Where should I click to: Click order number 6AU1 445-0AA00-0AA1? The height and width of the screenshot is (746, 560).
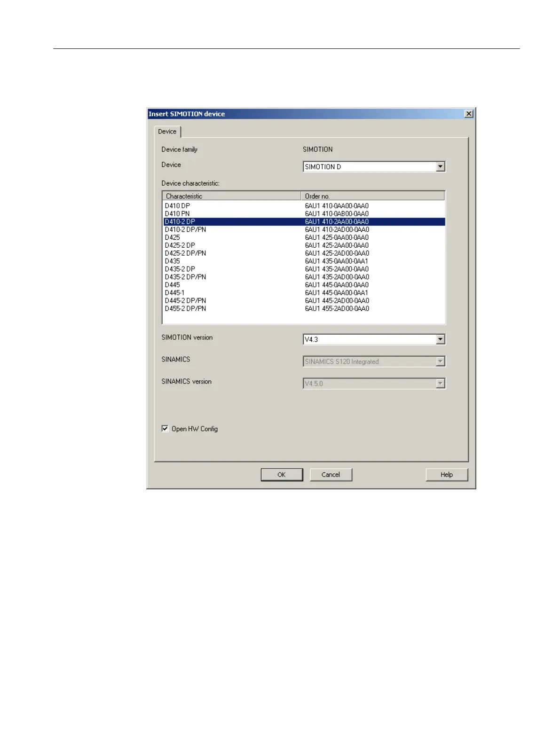tap(337, 293)
